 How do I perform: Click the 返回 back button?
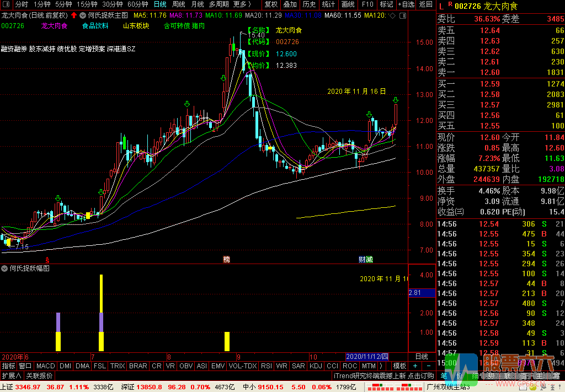[426, 4]
